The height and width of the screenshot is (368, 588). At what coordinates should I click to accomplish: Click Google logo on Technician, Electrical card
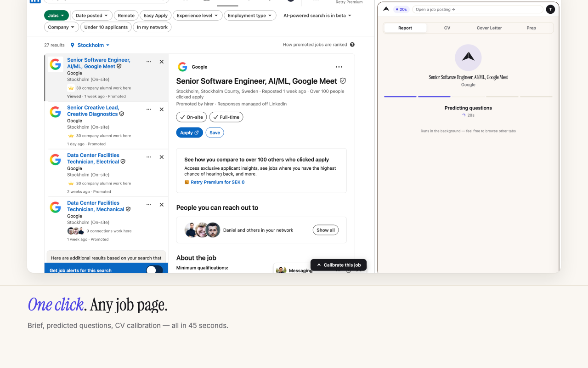(x=56, y=160)
